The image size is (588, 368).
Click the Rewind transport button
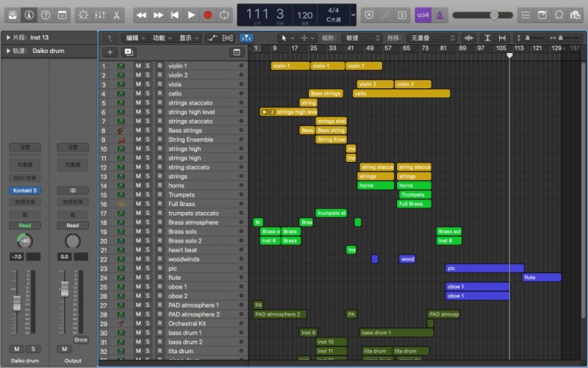141,15
